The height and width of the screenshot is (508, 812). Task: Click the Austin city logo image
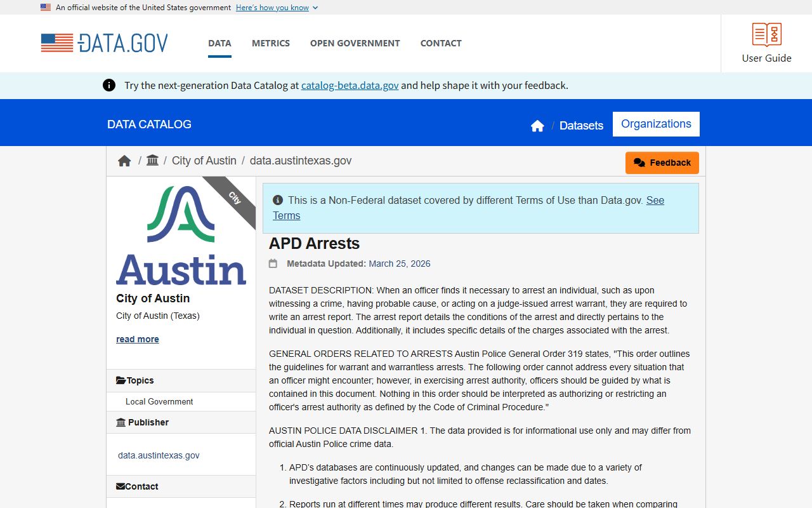(181, 235)
